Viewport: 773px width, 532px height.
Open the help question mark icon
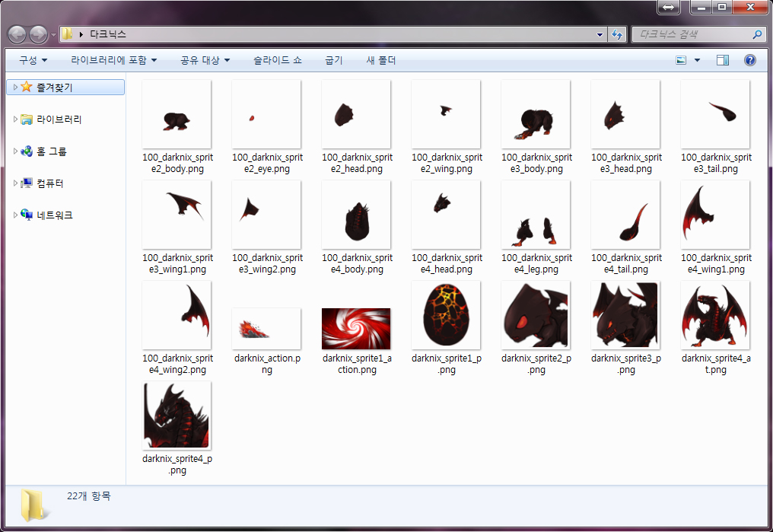pyautogui.click(x=749, y=60)
